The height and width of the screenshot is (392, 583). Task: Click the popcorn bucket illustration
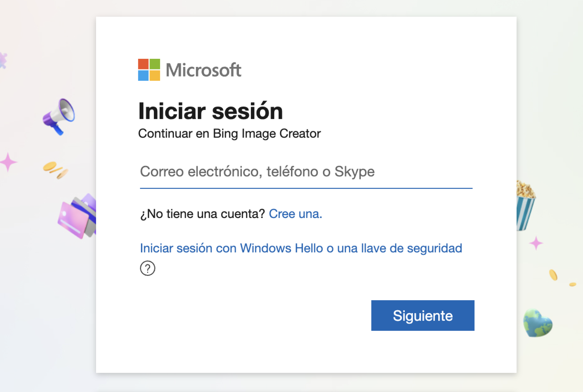coord(525,206)
